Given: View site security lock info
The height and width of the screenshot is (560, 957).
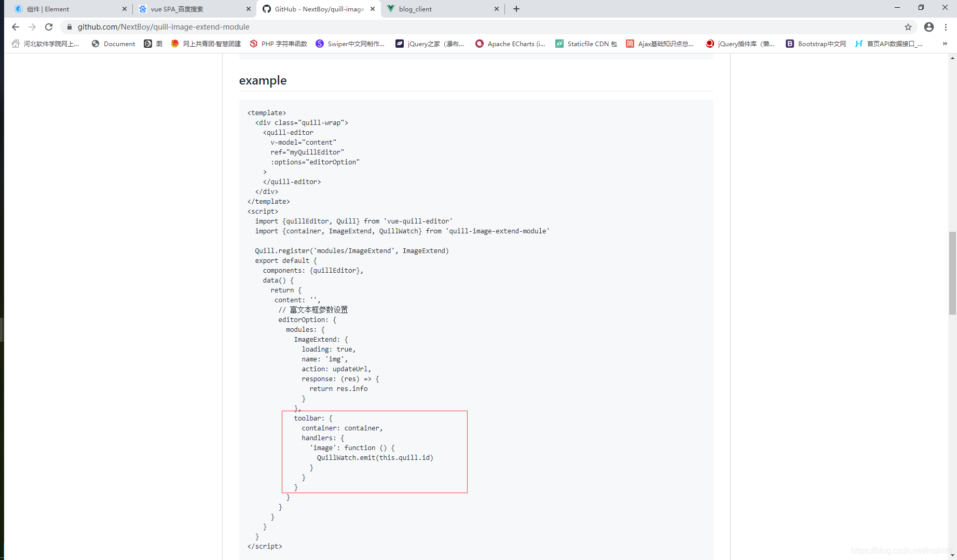Looking at the screenshot, I should click(x=70, y=27).
